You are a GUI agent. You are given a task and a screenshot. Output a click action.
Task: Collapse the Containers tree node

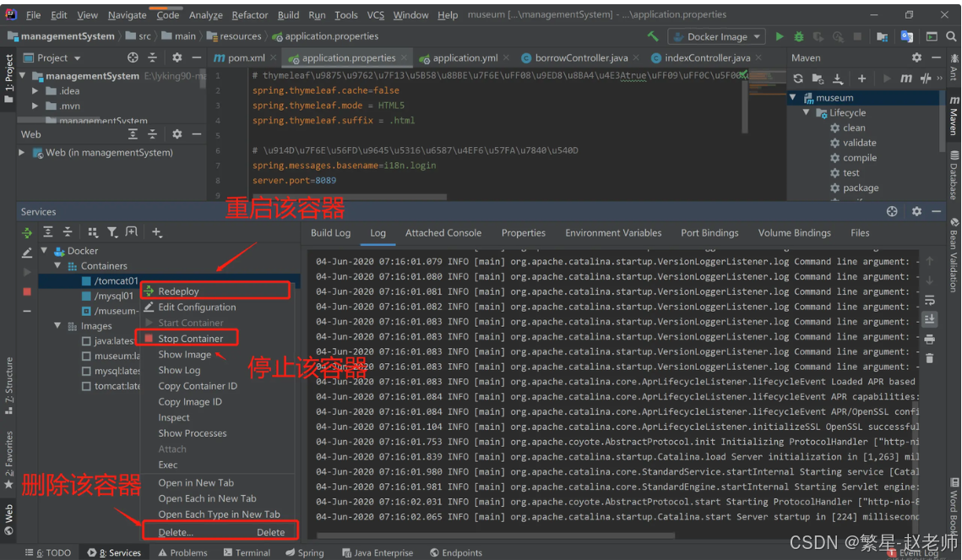coord(58,266)
